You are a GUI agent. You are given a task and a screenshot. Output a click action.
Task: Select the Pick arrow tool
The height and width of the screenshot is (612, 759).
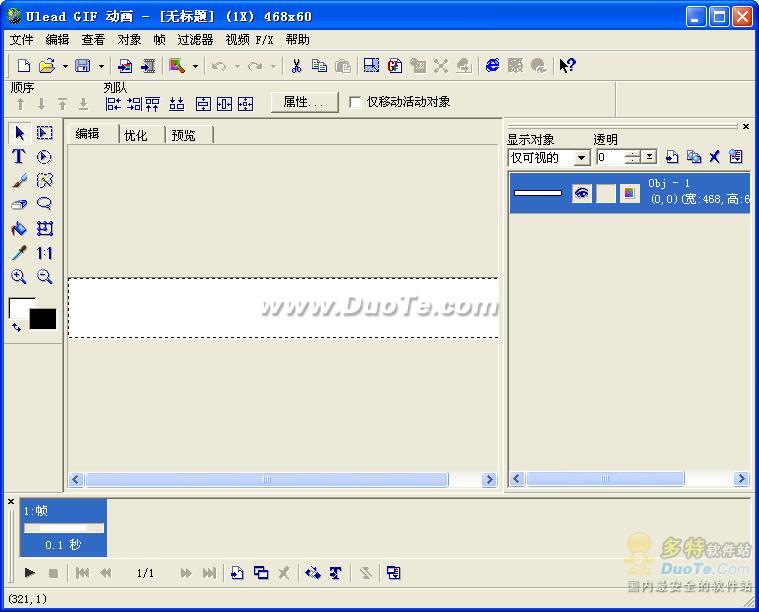click(19, 133)
